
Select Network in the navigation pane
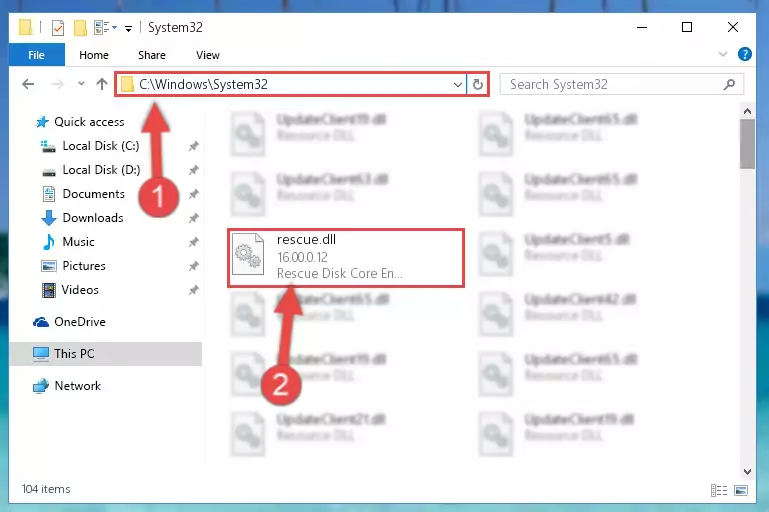77,386
